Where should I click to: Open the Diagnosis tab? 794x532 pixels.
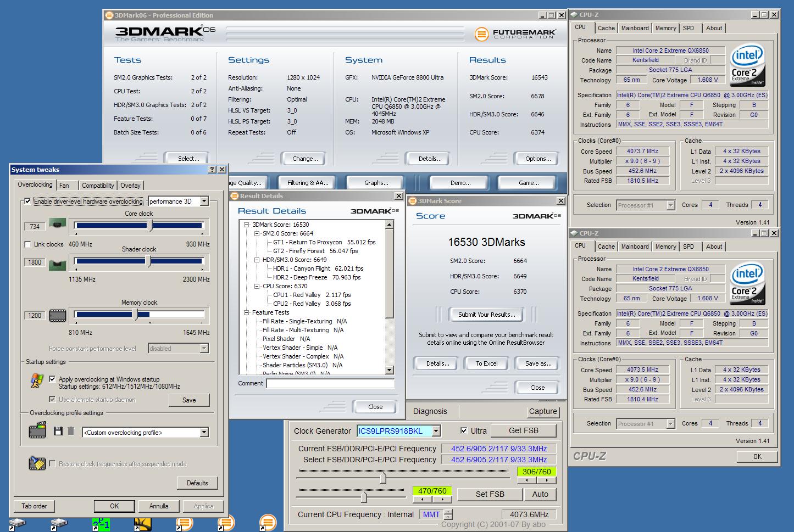[x=430, y=411]
